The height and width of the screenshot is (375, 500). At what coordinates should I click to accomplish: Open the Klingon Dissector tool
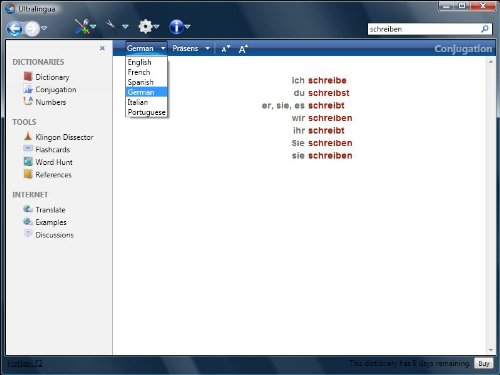point(64,137)
